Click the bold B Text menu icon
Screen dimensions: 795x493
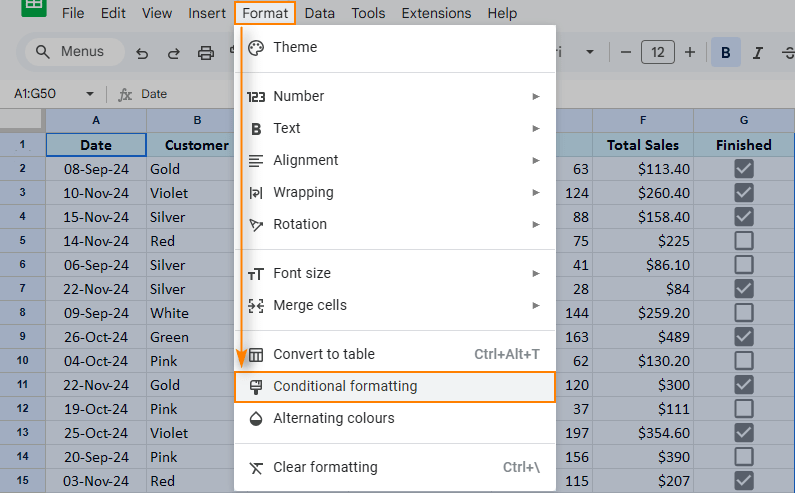point(256,129)
